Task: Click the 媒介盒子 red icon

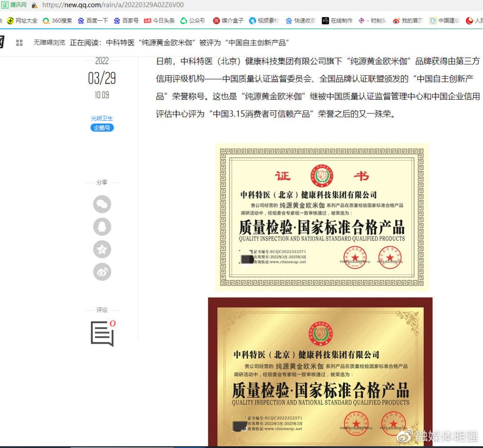Action: click(217, 21)
